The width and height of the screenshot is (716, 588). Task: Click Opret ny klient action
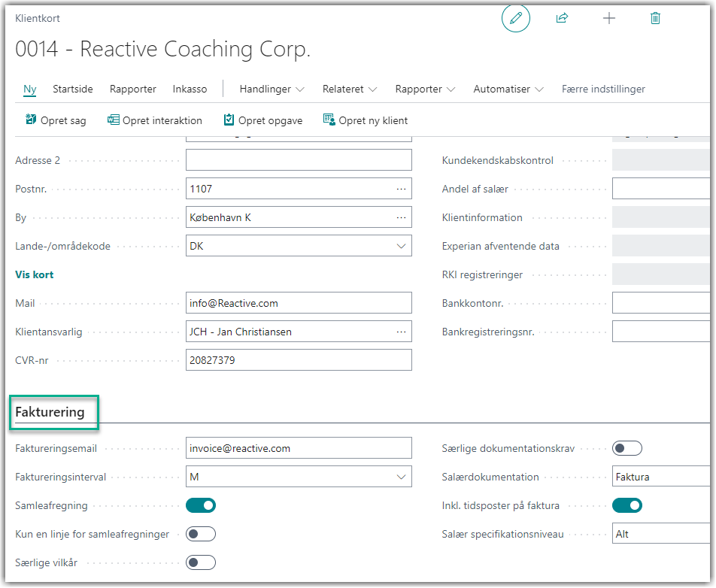(x=366, y=120)
